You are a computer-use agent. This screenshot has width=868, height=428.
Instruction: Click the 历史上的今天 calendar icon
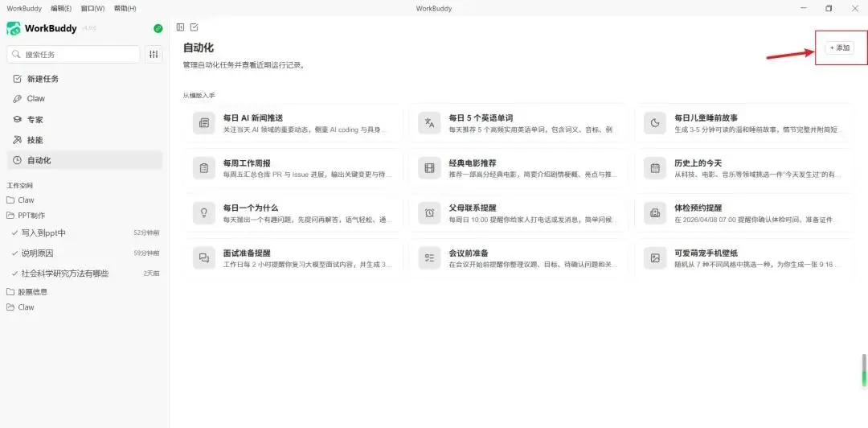tap(655, 168)
